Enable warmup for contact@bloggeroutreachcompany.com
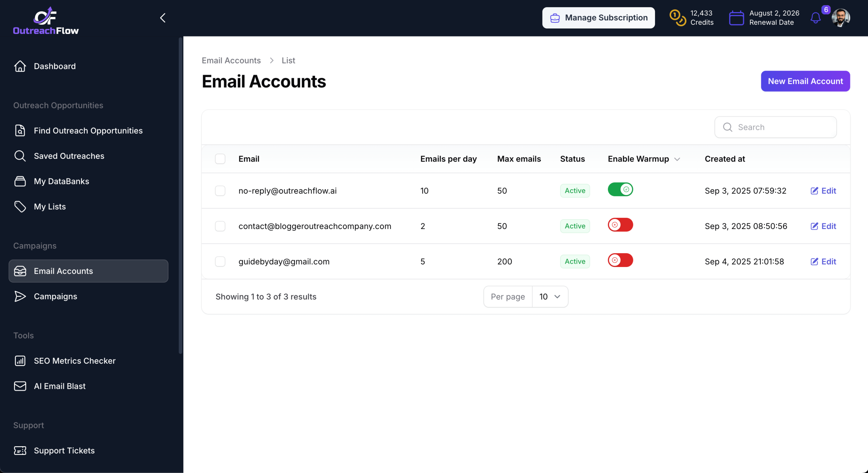Image resolution: width=868 pixels, height=473 pixels. pos(620,225)
